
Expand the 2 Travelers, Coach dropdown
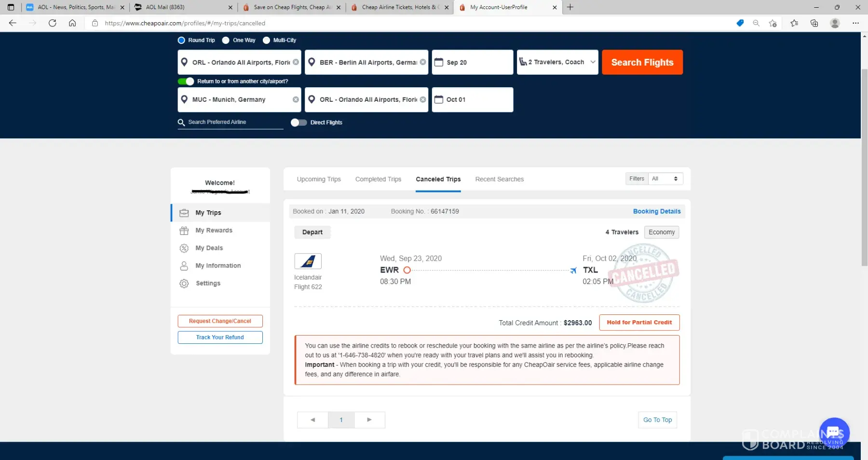click(x=557, y=62)
